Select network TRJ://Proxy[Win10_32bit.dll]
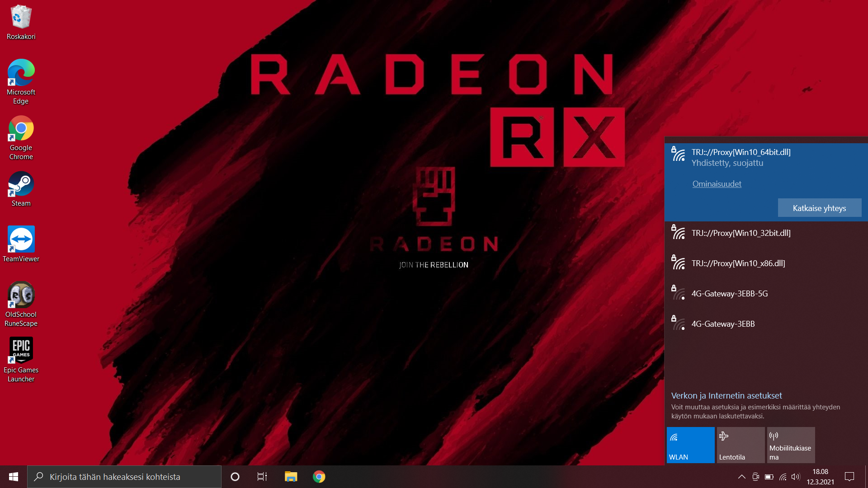 [x=766, y=233]
